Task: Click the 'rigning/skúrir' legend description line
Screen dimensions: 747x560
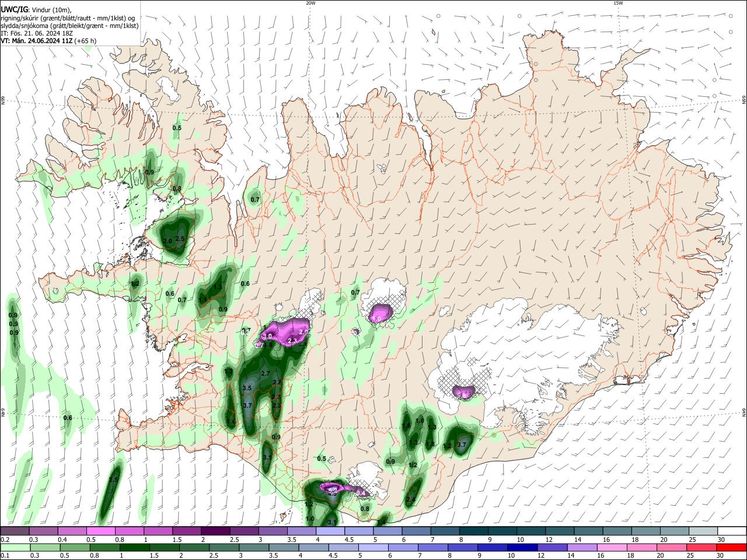Action: coord(68,18)
